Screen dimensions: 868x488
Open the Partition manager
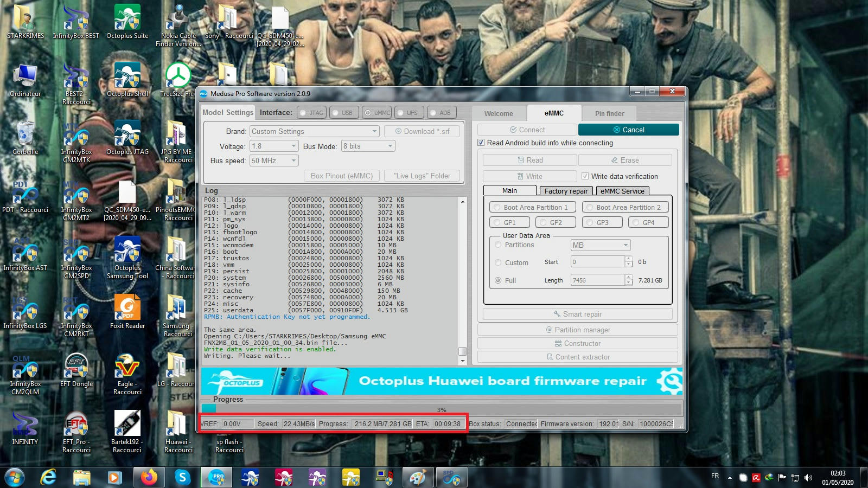point(578,330)
